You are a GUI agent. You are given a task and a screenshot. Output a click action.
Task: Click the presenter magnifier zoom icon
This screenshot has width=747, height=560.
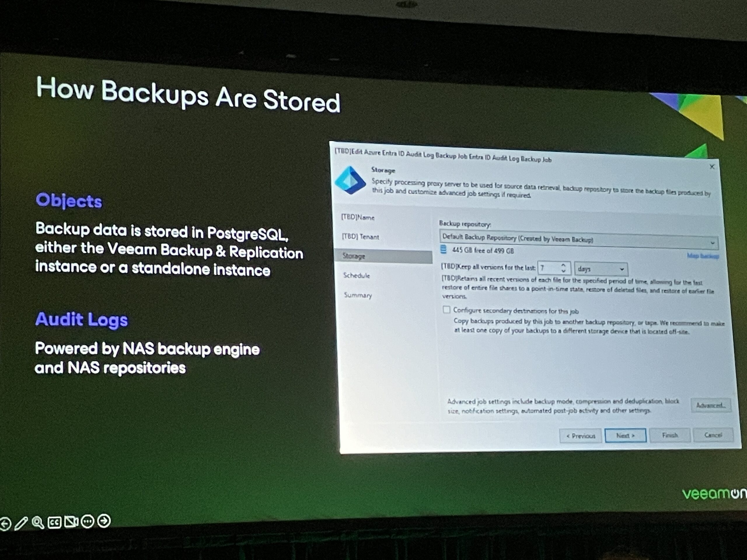pyautogui.click(x=37, y=523)
